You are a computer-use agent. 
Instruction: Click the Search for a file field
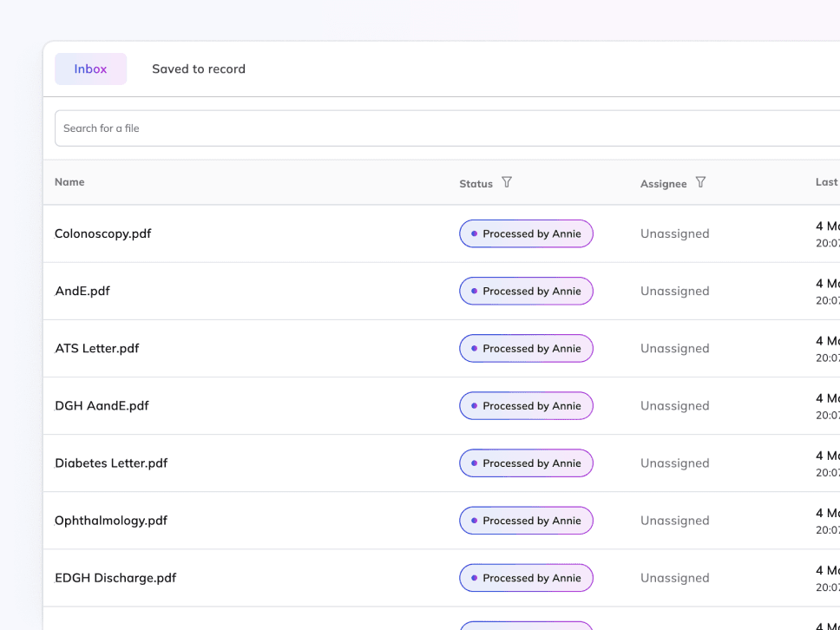click(x=434, y=128)
